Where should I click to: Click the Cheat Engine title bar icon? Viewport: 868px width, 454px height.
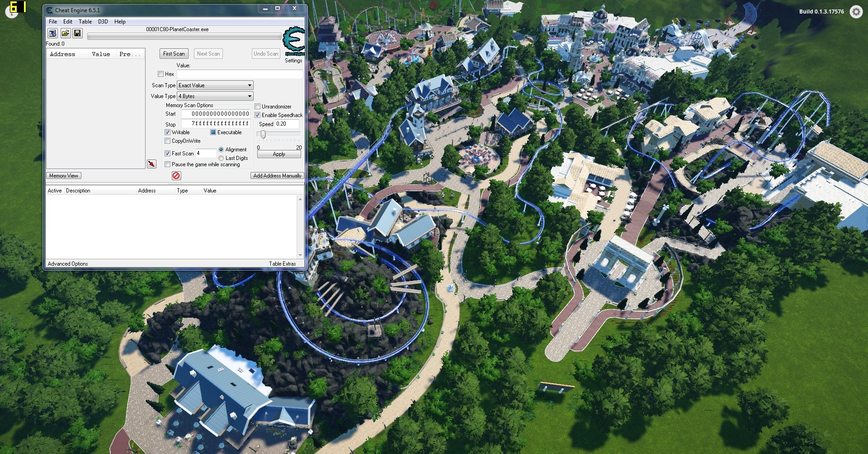[x=49, y=10]
